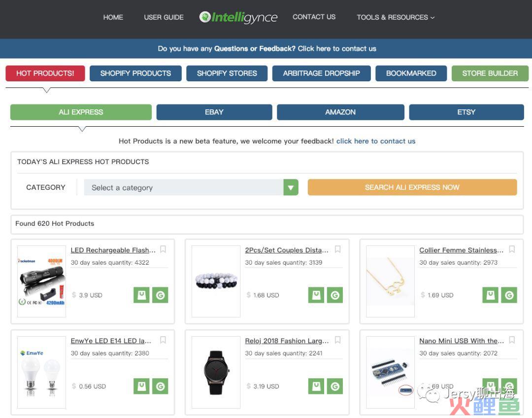Viewport: 532px width, 418px height.
Task: Click the Intelligynce logo
Action: click(x=238, y=17)
